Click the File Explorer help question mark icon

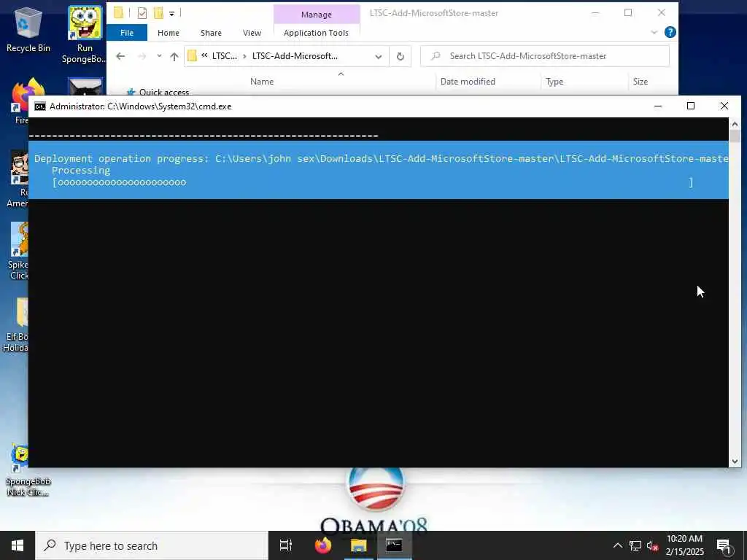tap(670, 32)
